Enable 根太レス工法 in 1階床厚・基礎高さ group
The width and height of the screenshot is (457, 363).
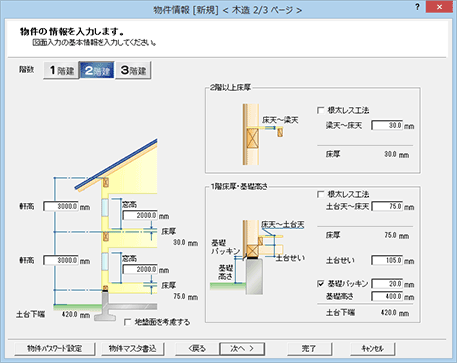321,194
